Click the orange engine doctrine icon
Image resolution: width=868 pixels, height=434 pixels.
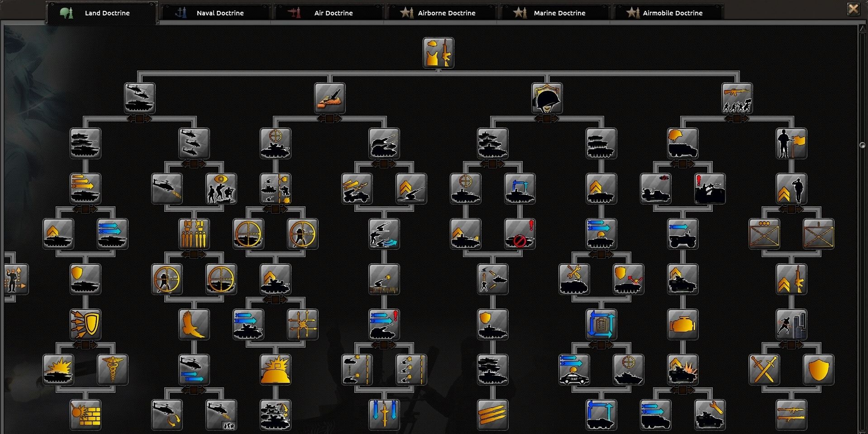click(x=682, y=324)
